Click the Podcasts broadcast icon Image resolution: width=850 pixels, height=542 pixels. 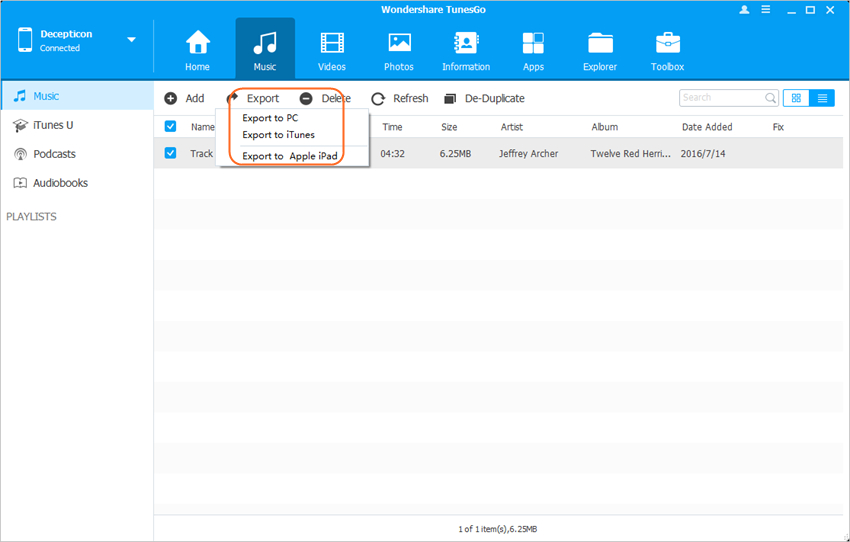20,154
